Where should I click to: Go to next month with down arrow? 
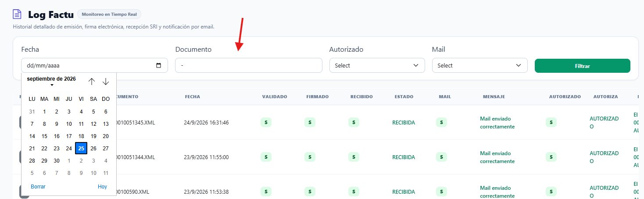[106, 82]
